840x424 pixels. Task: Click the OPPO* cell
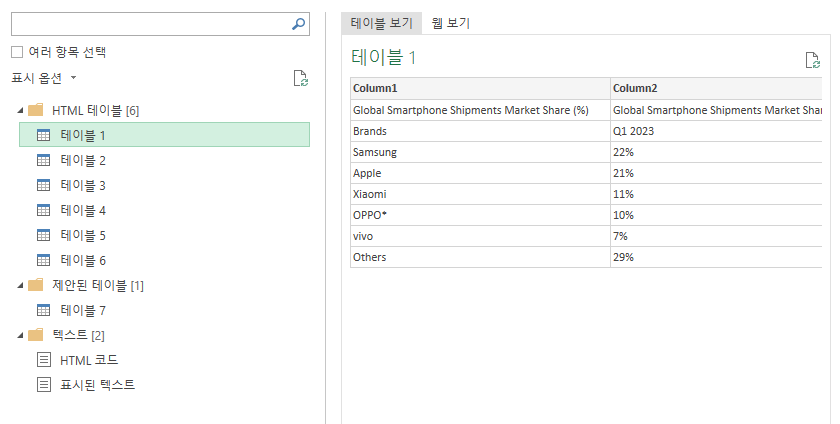point(481,215)
